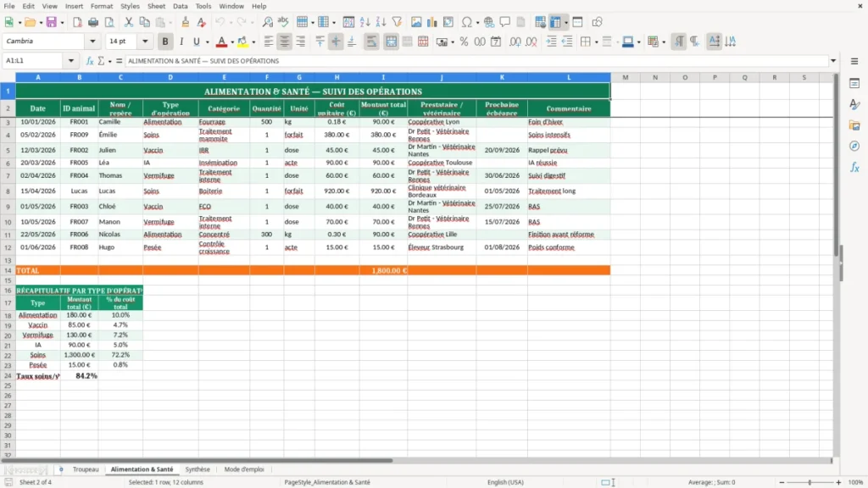This screenshot has height=488, width=868.
Task: Click the Format as Date icon
Action: (x=496, y=42)
